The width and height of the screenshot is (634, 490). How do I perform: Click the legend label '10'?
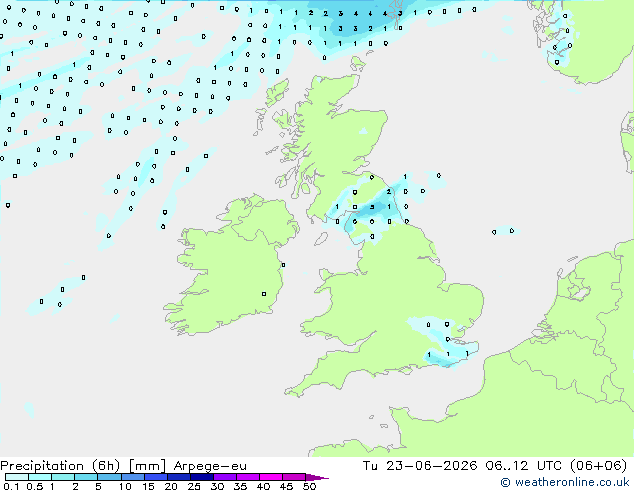point(125,486)
